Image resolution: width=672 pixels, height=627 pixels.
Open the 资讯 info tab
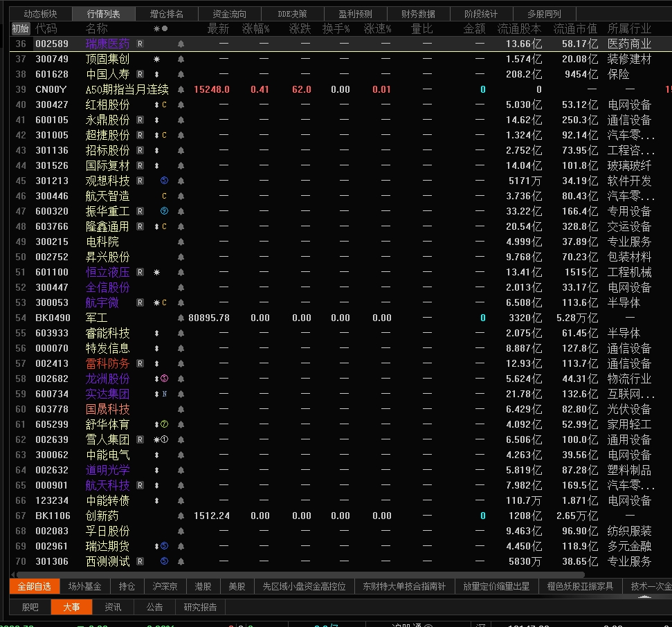[x=113, y=608]
